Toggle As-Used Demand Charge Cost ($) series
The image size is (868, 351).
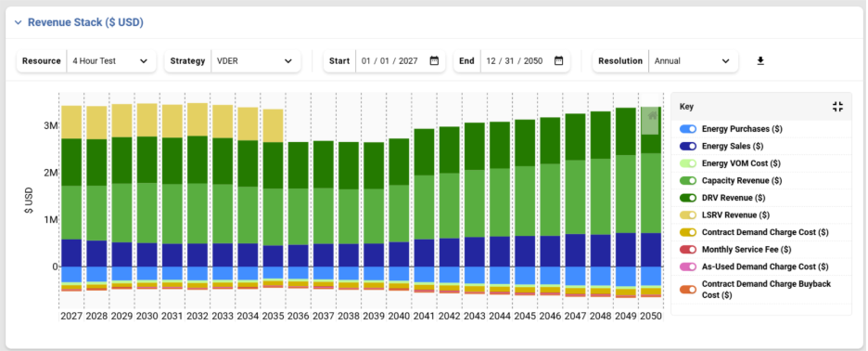pyautogui.click(x=688, y=266)
